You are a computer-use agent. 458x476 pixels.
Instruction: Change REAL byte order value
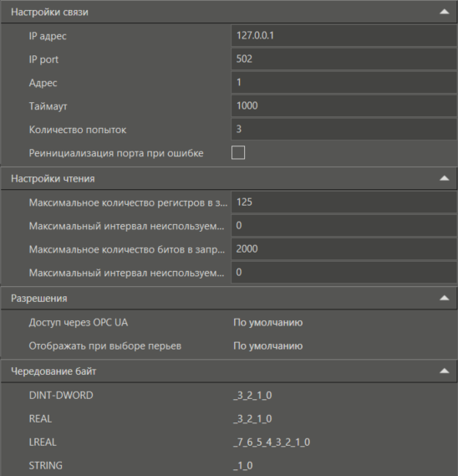tap(252, 418)
